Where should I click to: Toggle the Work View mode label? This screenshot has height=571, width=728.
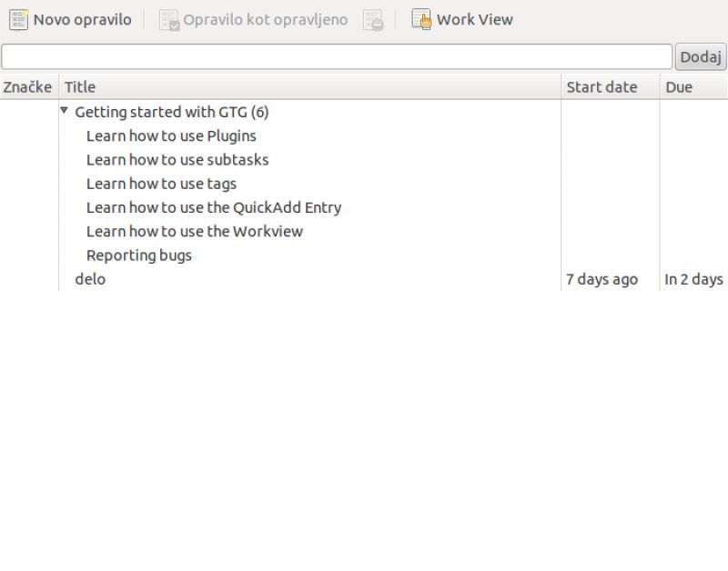coord(474,19)
